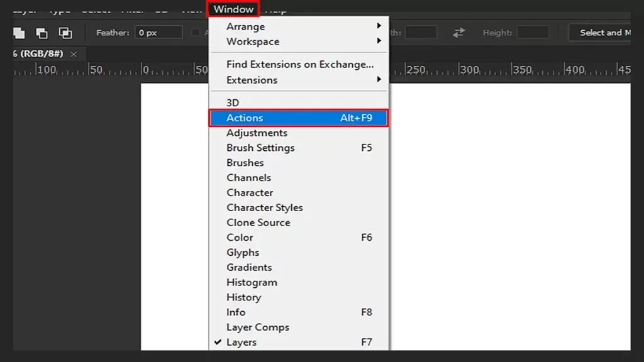This screenshot has width=644, height=362.
Task: Click the Anti-alias checkbox beside Feather
Action: point(196,33)
